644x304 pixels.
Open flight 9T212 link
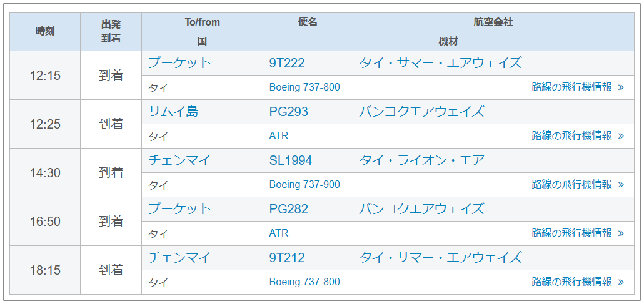tap(287, 258)
